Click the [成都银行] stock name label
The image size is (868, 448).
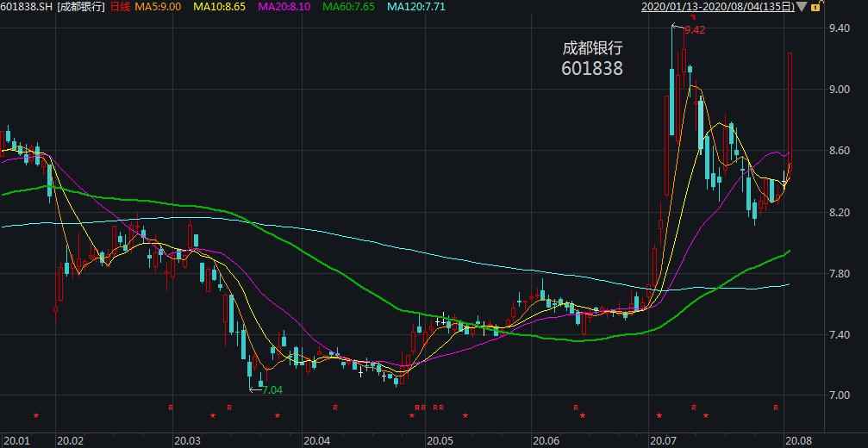click(81, 7)
